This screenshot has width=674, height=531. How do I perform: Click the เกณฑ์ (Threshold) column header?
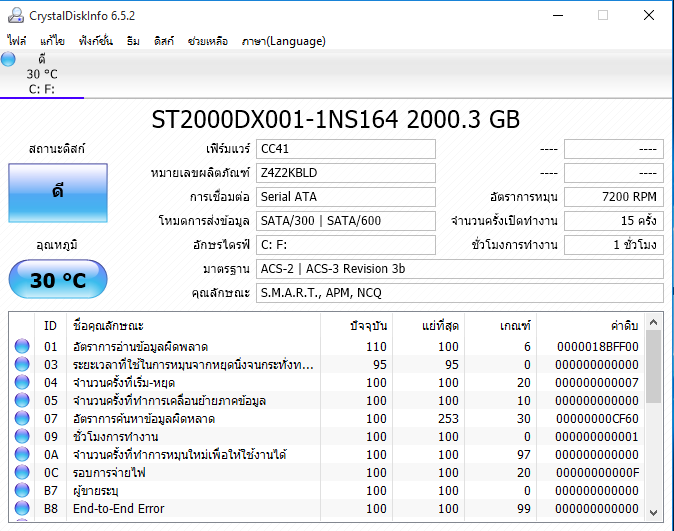pyautogui.click(x=501, y=326)
